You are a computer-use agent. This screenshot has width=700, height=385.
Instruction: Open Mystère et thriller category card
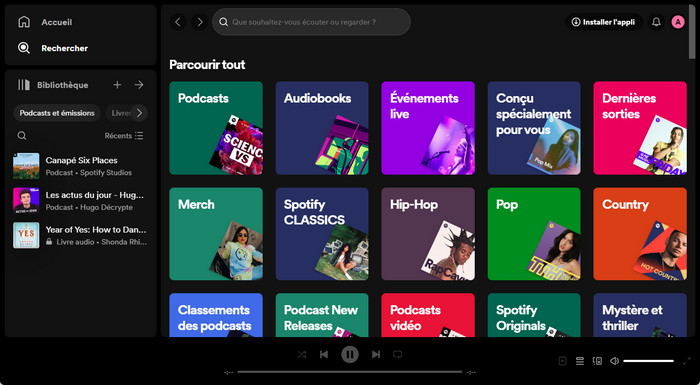coord(640,315)
